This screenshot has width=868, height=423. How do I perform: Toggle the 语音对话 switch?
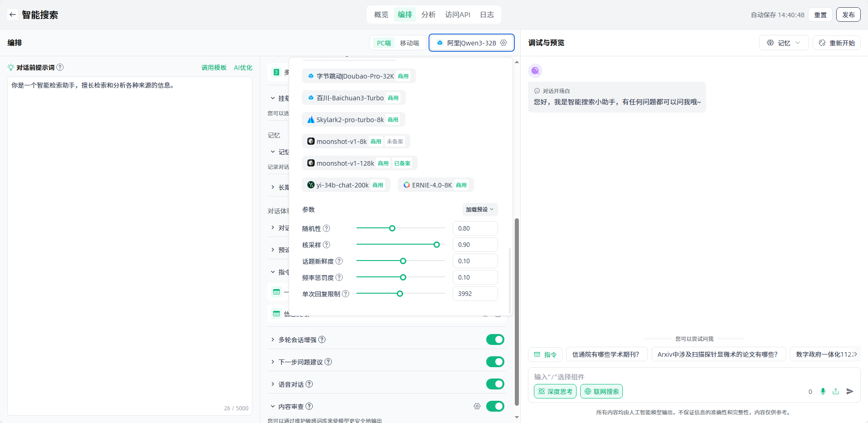coord(495,384)
